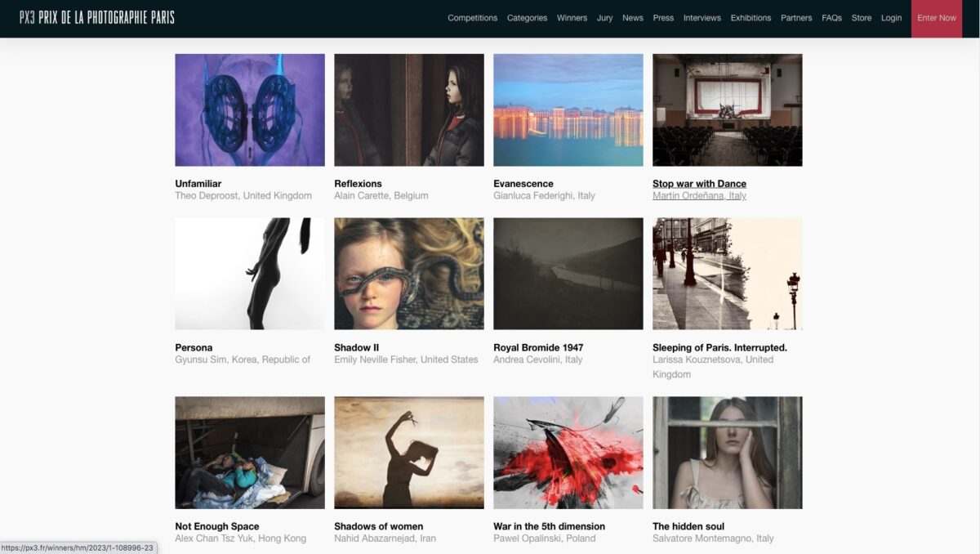Image resolution: width=980 pixels, height=554 pixels.
Task: Open the Stop war with Dance thumbnail
Action: point(728,110)
